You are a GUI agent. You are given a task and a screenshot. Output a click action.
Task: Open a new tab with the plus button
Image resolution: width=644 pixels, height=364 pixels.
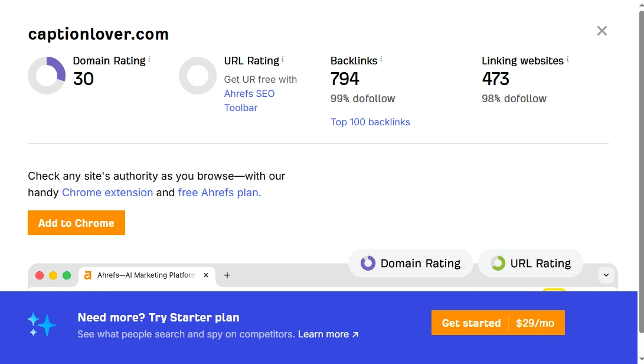point(227,275)
